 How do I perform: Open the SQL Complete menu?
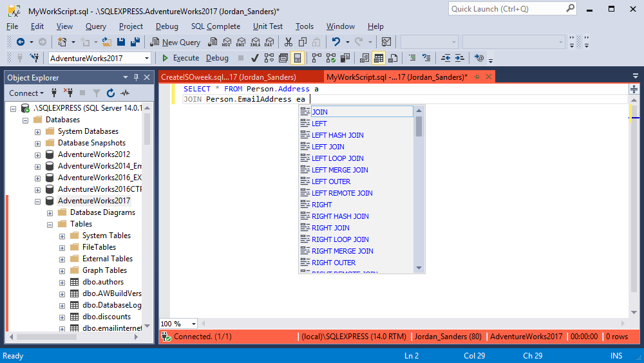[x=216, y=26]
